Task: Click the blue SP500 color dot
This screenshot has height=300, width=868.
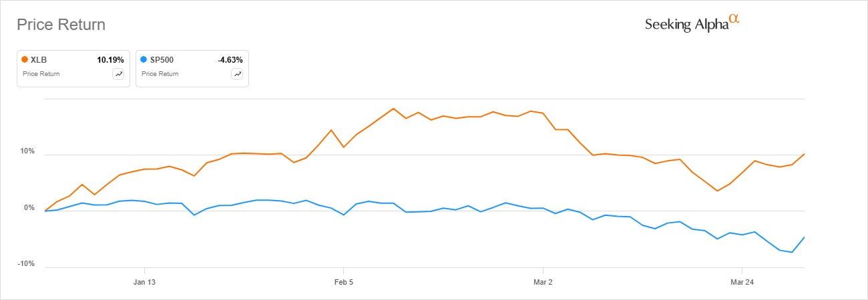Action: click(144, 59)
